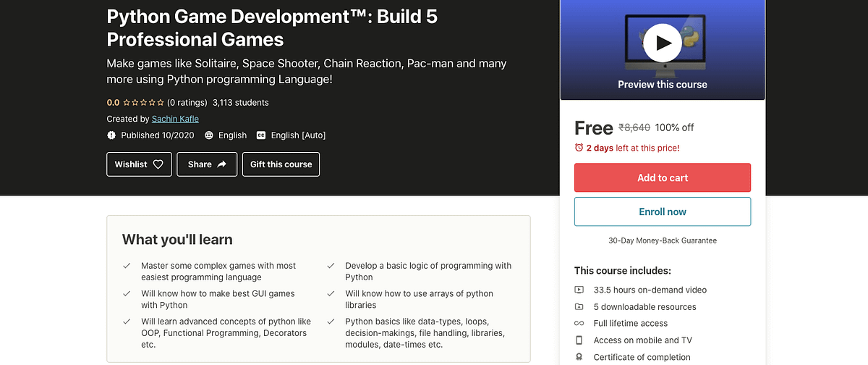Click checkmark beside 'arrays of python libraries'
This screenshot has height=365, width=868.
click(x=331, y=294)
